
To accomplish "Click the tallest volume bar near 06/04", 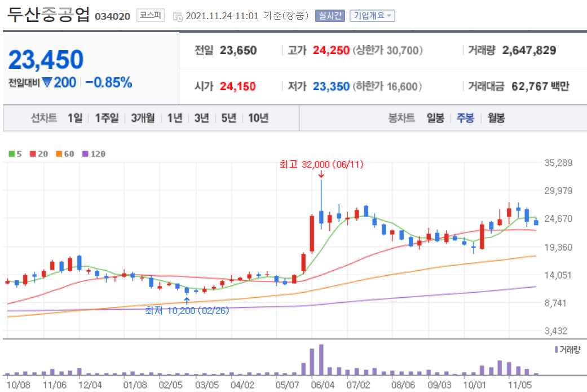I will click(x=321, y=360).
